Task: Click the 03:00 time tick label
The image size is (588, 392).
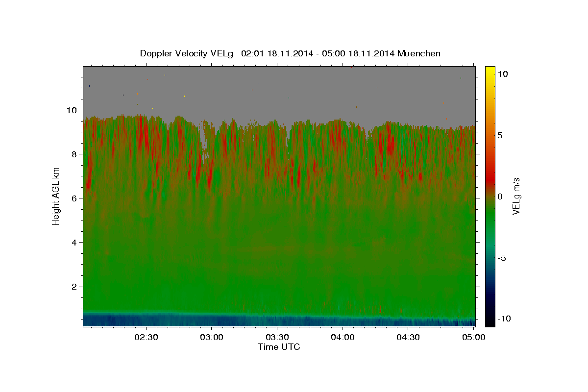Action: [x=211, y=337]
